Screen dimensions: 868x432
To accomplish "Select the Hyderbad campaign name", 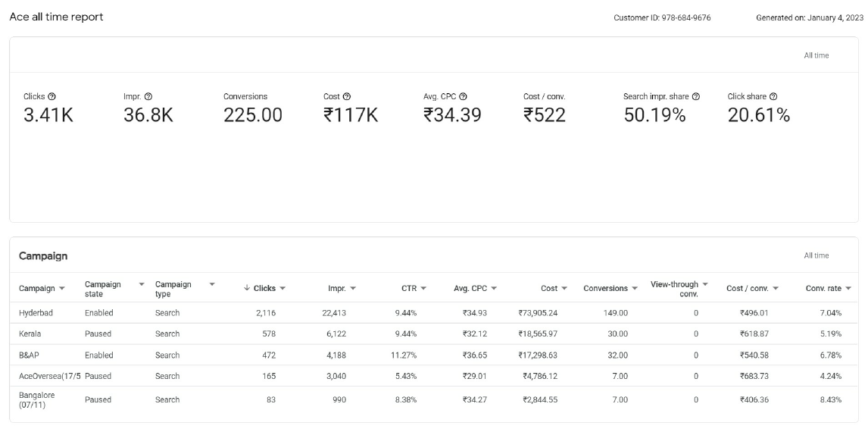I will click(36, 313).
